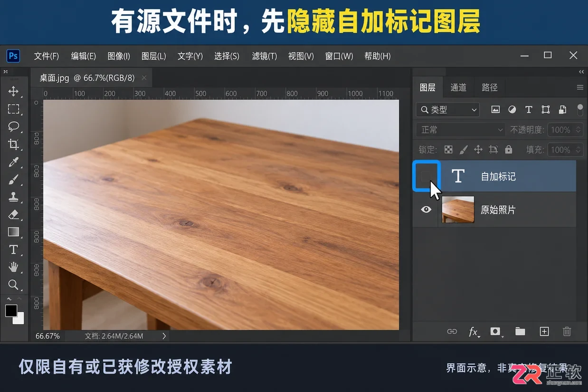Open the 图层(L) menu
The width and height of the screenshot is (588, 392).
pos(154,56)
